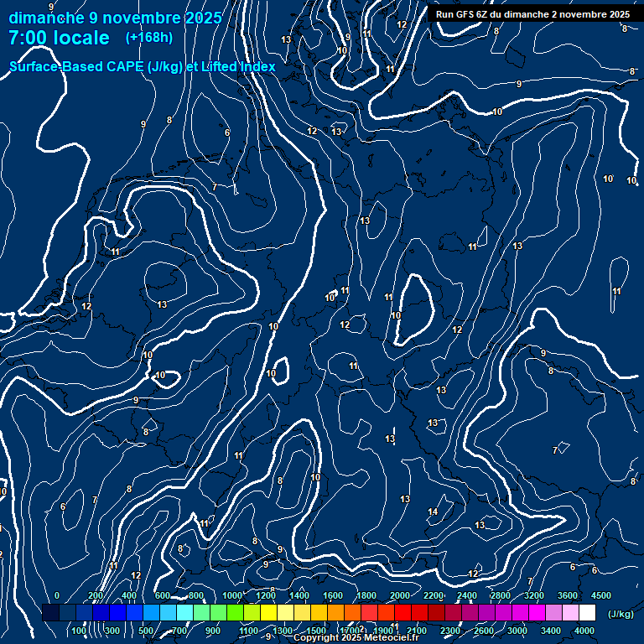Pick the bright magenta swatch below the 3200 label
Image resolution: width=644 pixels, height=644 pixels.
[x=537, y=612]
